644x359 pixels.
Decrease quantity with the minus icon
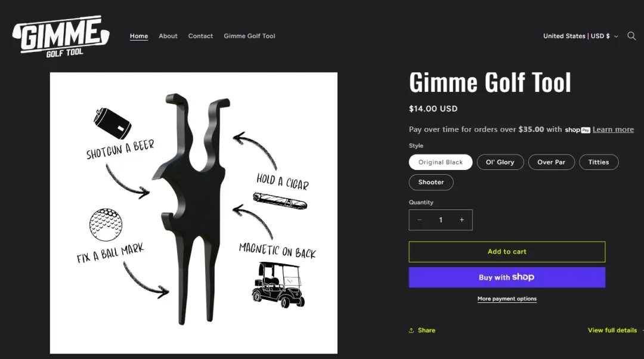419,220
